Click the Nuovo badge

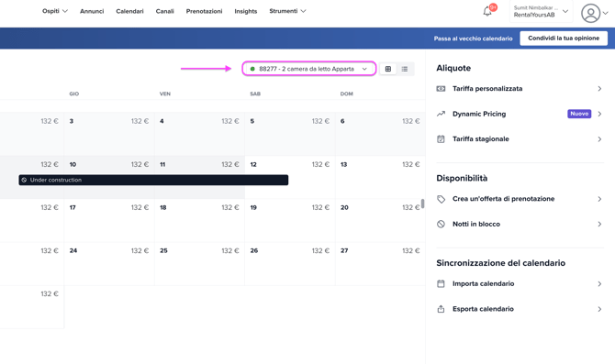579,114
